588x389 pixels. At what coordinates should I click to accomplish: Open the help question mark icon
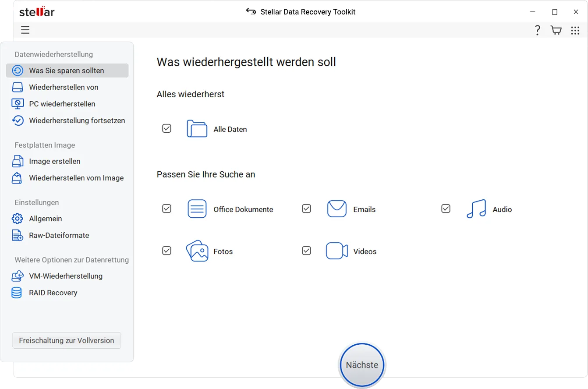click(537, 30)
